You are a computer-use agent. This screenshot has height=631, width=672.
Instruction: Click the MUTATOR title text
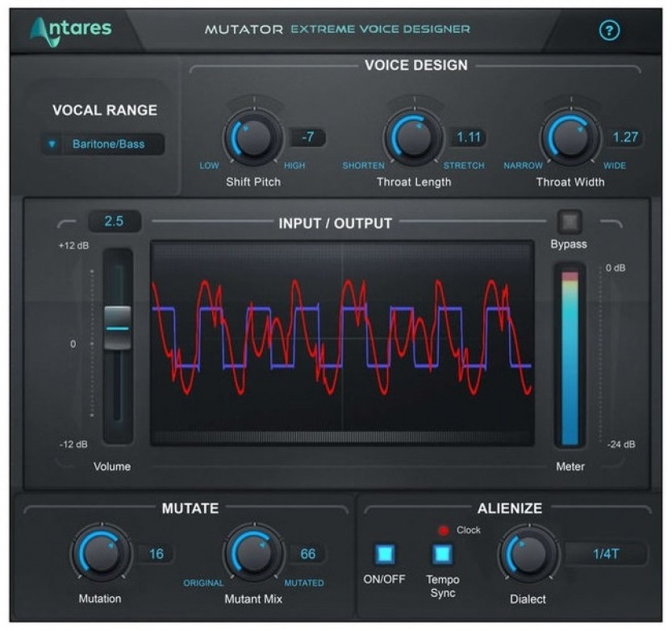[x=244, y=30]
